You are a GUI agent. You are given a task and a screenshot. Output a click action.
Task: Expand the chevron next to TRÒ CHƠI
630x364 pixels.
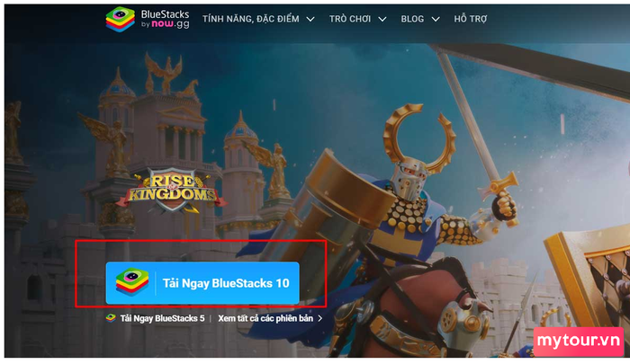coord(382,19)
